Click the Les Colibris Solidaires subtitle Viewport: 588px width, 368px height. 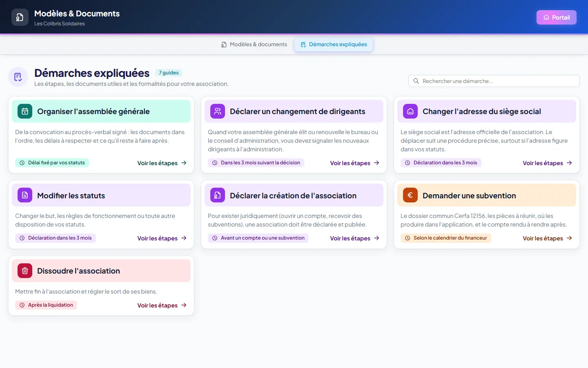tap(60, 24)
